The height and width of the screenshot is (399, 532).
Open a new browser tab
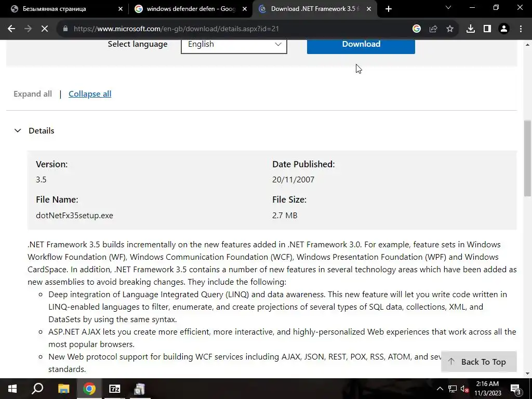click(x=389, y=9)
